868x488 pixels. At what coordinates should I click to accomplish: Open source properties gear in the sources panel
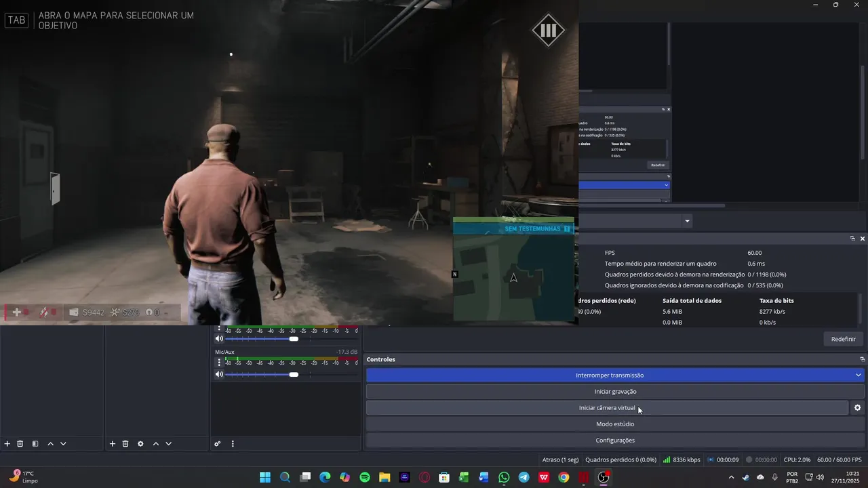[x=140, y=444]
